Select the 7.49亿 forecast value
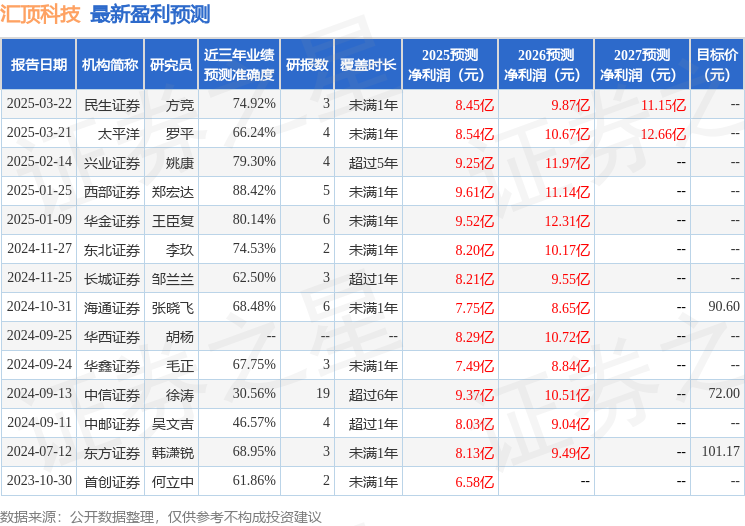 pyautogui.click(x=475, y=366)
